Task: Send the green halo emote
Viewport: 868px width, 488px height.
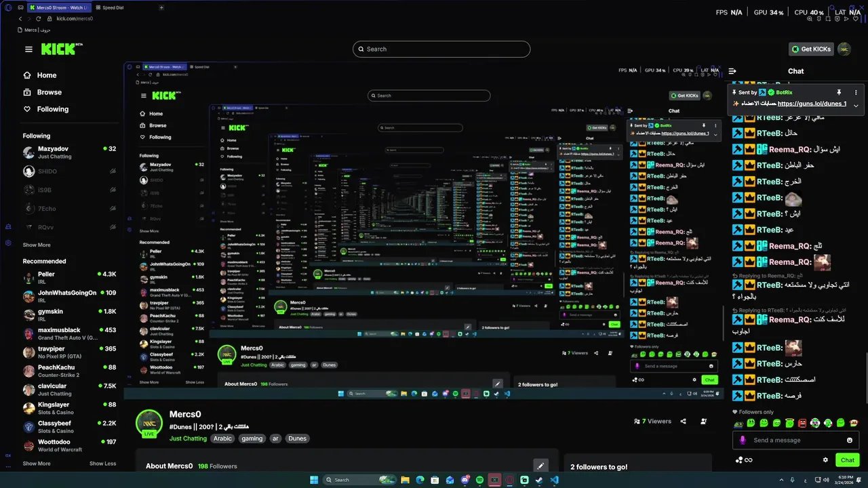Action: click(x=789, y=423)
